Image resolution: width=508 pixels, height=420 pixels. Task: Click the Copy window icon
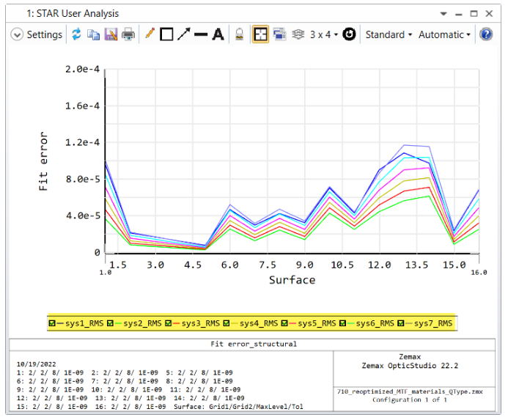(x=94, y=34)
